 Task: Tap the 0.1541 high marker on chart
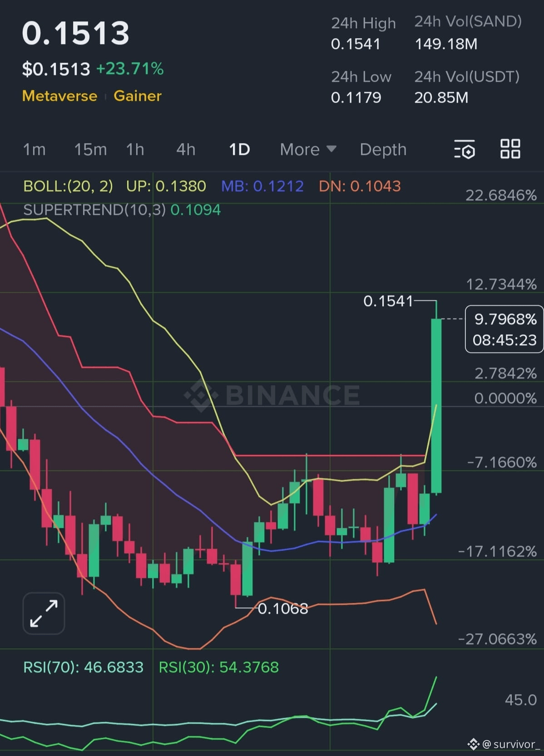coord(388,301)
